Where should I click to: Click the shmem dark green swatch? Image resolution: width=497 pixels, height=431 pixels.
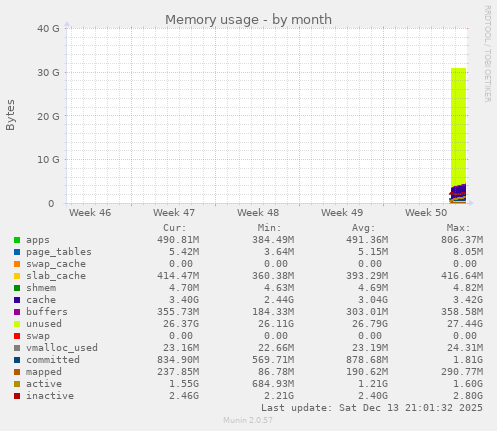17,288
